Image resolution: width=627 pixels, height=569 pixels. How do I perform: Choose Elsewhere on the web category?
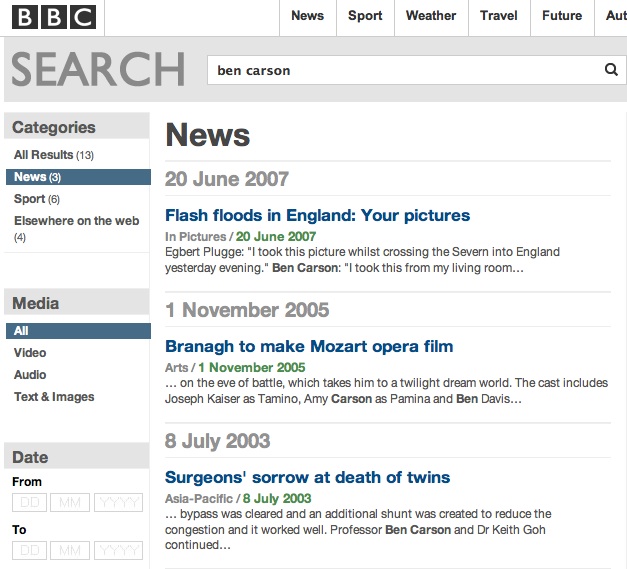tap(76, 221)
